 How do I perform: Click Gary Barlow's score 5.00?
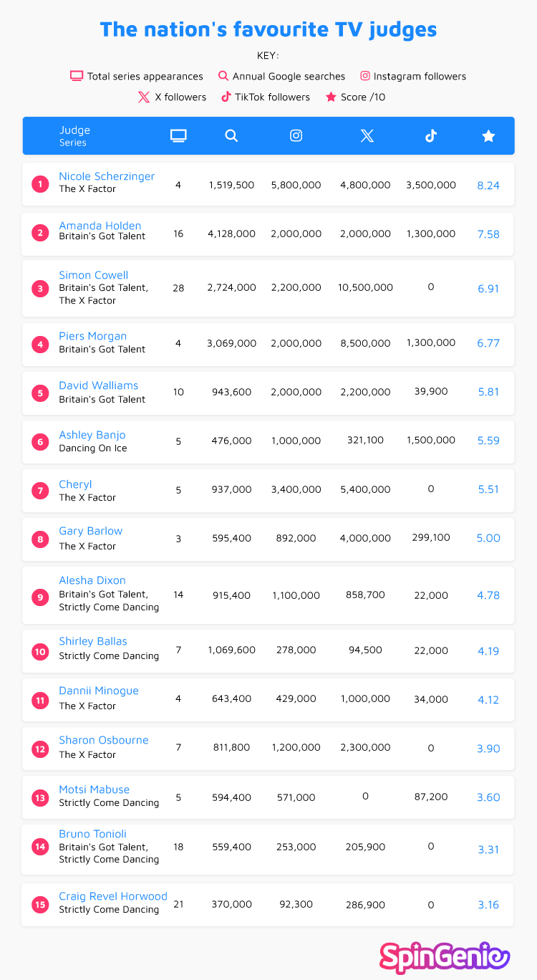(x=488, y=538)
